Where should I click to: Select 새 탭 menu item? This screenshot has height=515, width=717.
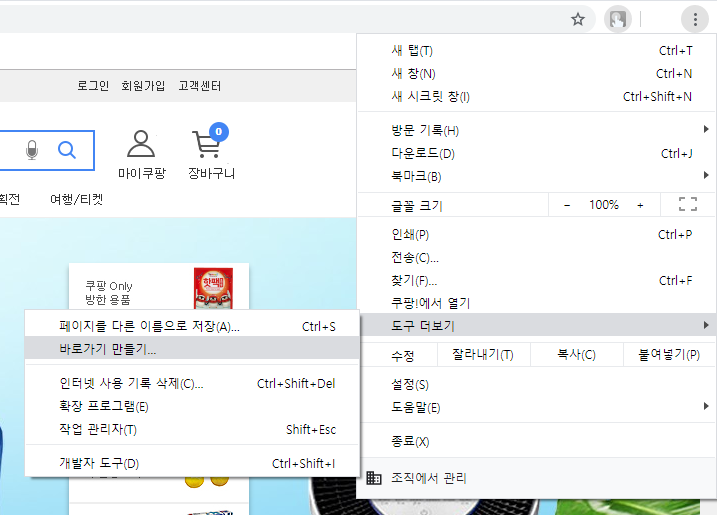click(x=536, y=51)
